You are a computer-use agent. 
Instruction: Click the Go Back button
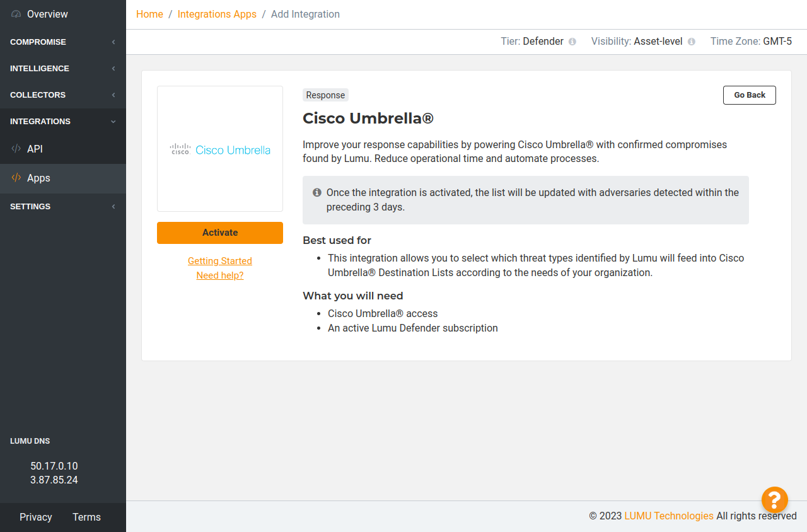tap(749, 95)
